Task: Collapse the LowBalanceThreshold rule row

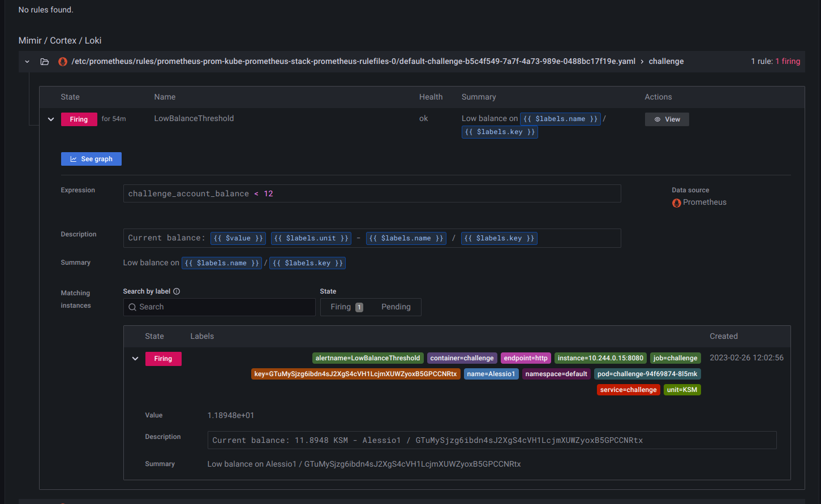Action: (x=51, y=119)
